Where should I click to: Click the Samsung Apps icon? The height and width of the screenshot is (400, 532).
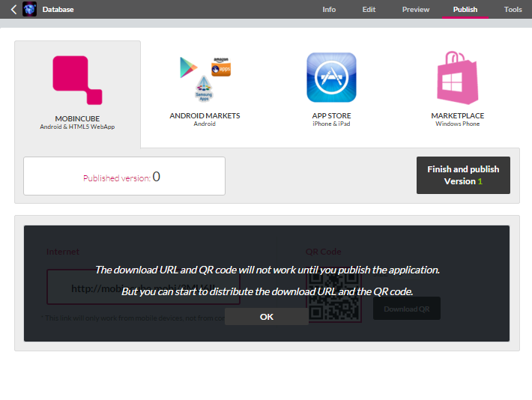pos(204,88)
